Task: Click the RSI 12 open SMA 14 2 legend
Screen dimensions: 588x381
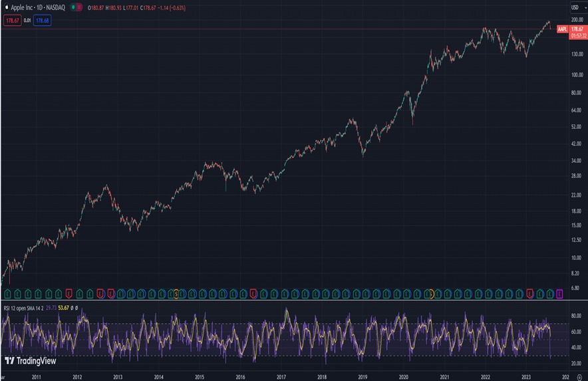Action: 24,308
